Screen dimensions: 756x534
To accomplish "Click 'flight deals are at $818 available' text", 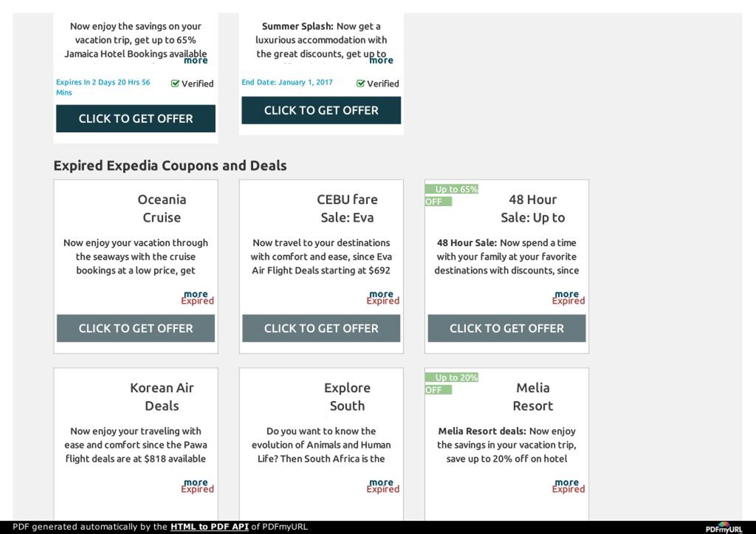I will pos(136,459).
